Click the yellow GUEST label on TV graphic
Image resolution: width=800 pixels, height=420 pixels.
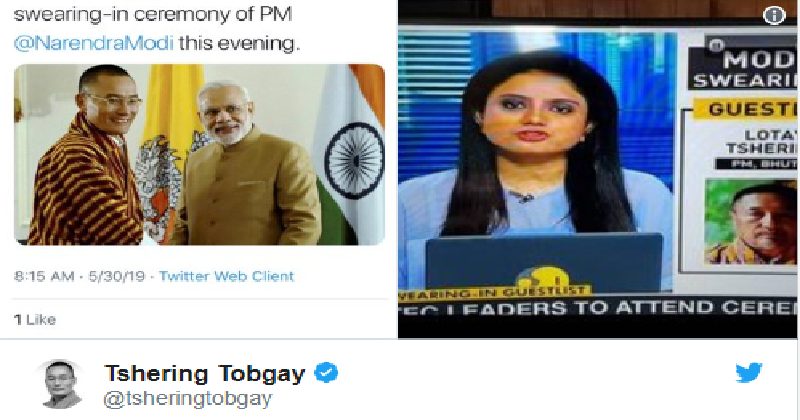[x=744, y=109]
